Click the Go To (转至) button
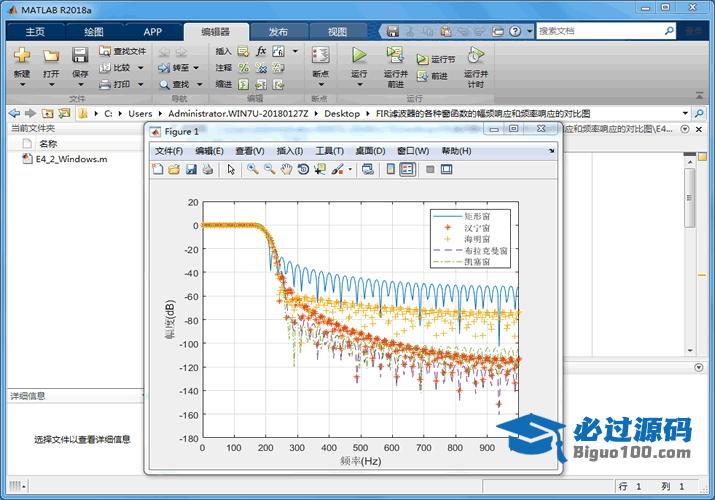Viewport: 715px width, 500px height. pyautogui.click(x=173, y=68)
